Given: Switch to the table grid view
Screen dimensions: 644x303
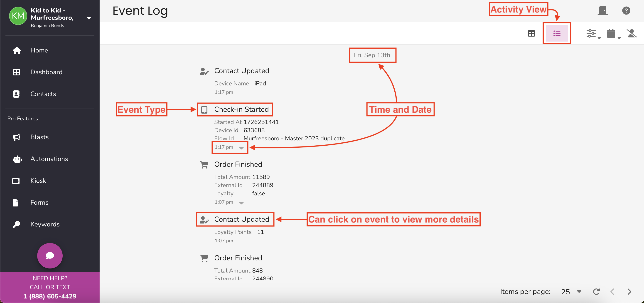Looking at the screenshot, I should tap(531, 33).
